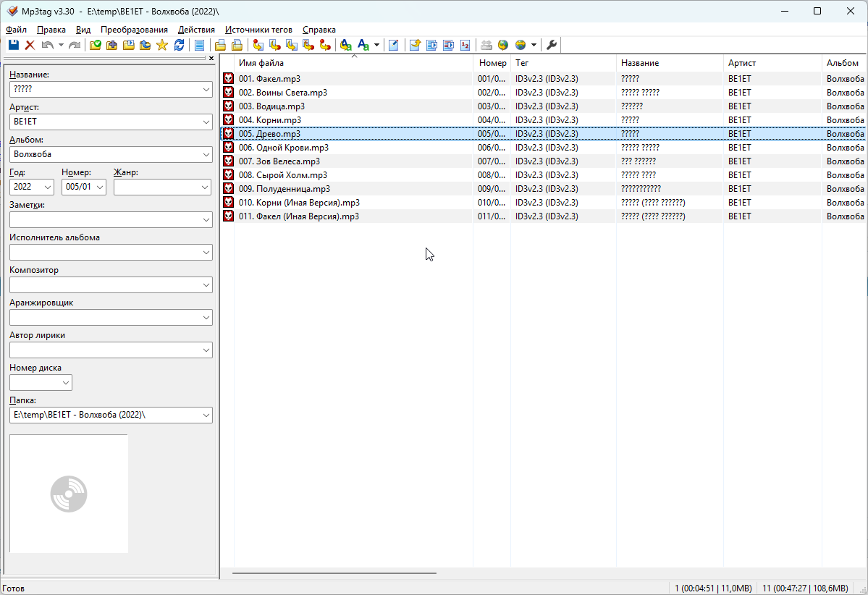Click the empty cover art placeholder
Image resolution: width=868 pixels, height=595 pixels.
tap(69, 494)
